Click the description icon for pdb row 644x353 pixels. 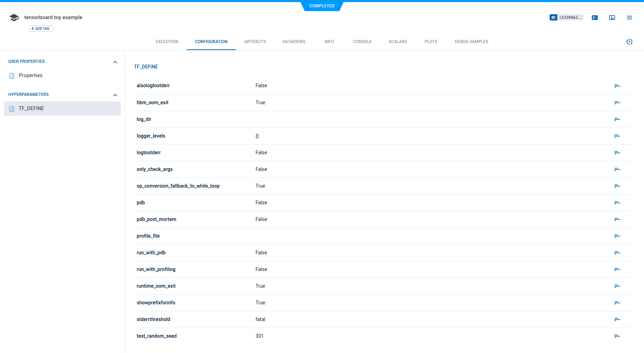point(617,203)
